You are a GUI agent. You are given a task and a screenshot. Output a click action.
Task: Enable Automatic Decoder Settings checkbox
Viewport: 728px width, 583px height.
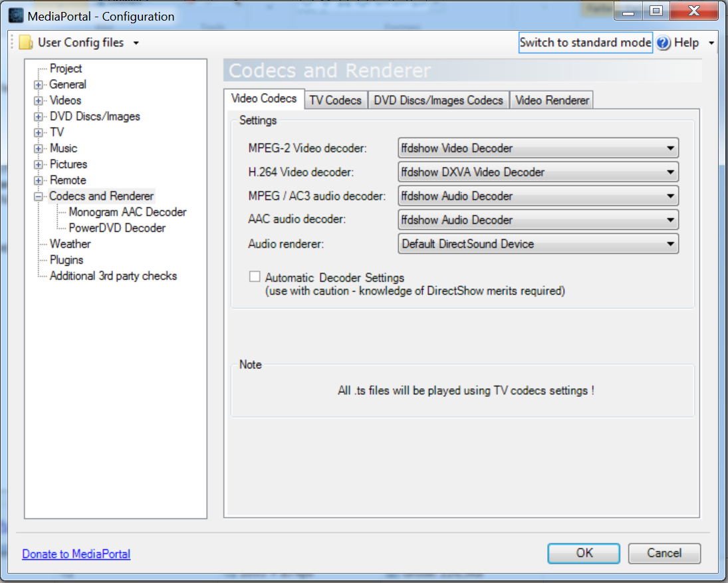click(255, 277)
